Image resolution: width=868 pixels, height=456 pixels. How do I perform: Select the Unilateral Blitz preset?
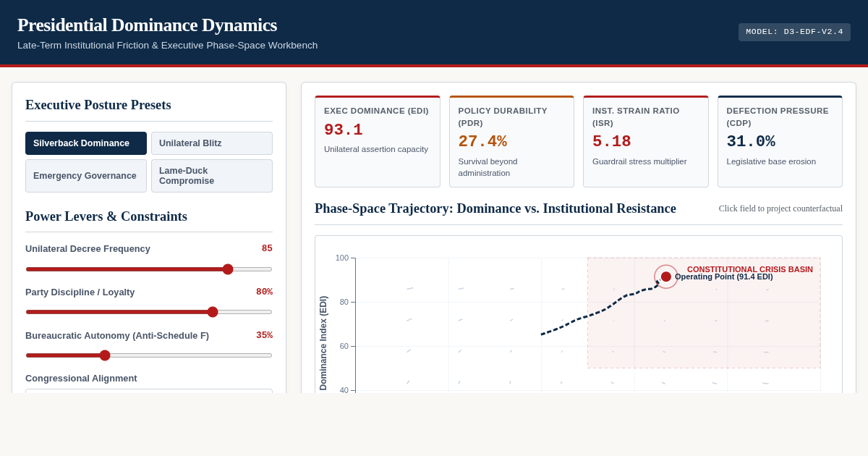click(x=212, y=143)
